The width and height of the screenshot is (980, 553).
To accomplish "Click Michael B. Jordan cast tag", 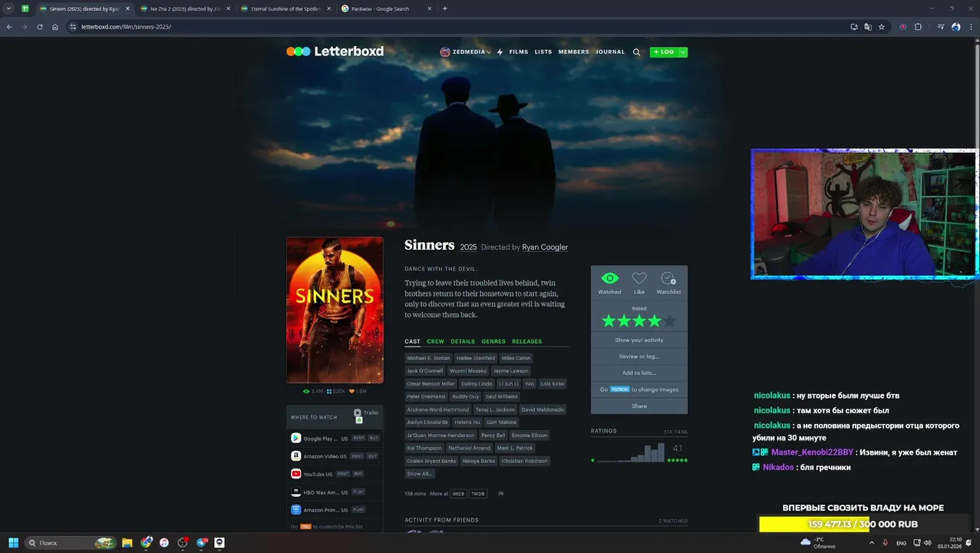I will pos(428,358).
